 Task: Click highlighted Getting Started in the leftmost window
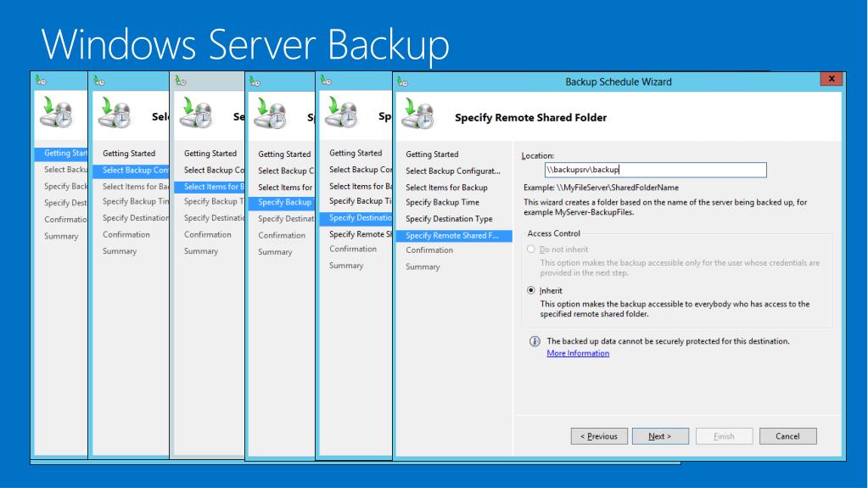(x=61, y=153)
